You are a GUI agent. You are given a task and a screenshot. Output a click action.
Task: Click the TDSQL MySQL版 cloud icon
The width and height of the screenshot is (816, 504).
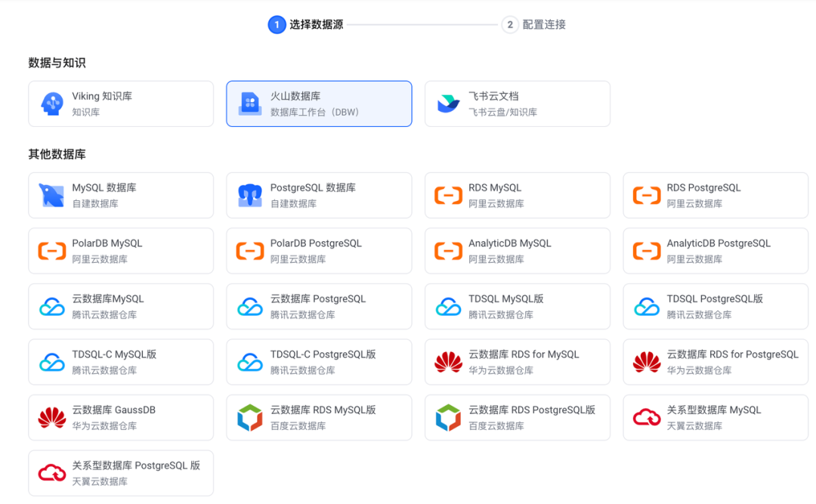point(448,307)
